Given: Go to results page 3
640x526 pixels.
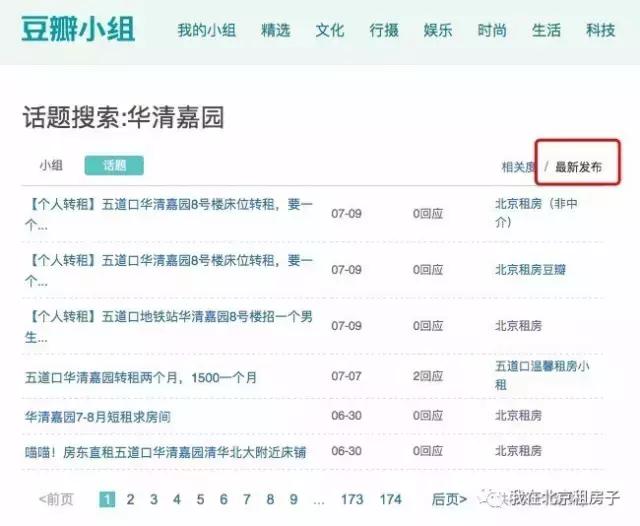Looking at the screenshot, I should point(153,499).
